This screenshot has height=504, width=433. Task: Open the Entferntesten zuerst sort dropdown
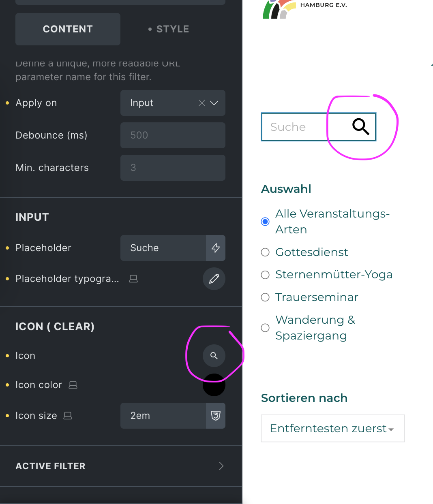(333, 428)
